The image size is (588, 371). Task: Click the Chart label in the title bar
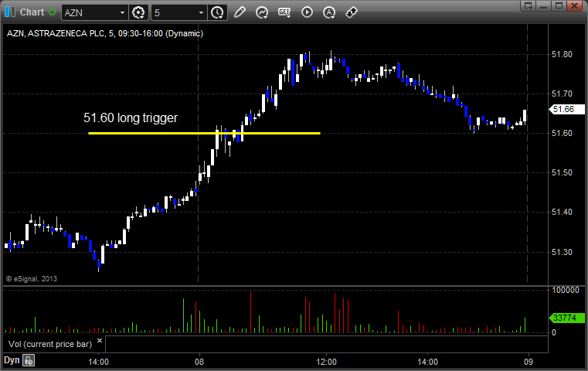[32, 12]
